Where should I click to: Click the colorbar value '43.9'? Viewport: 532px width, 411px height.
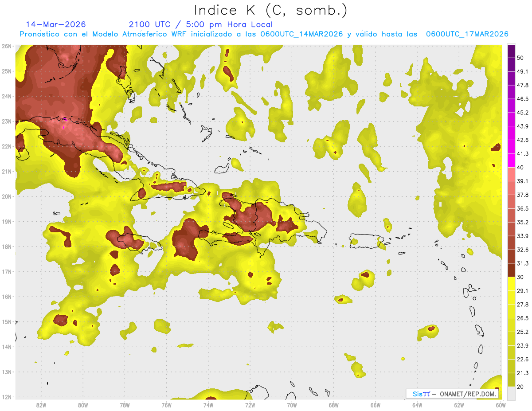click(522, 126)
